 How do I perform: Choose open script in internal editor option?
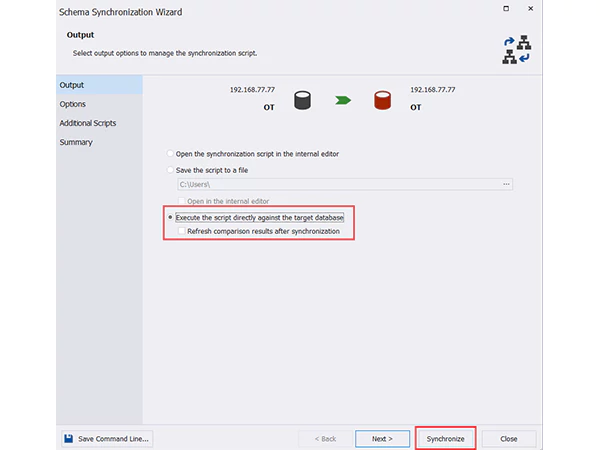(253, 154)
